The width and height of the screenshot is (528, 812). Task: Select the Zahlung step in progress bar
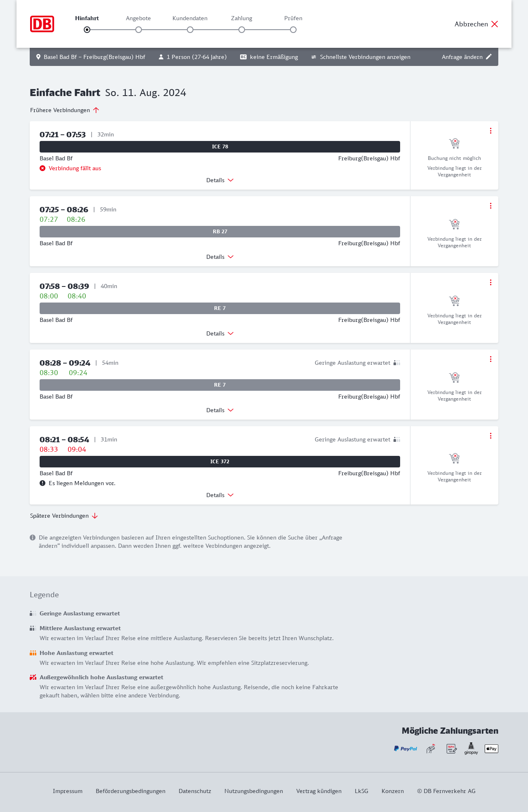tap(242, 29)
